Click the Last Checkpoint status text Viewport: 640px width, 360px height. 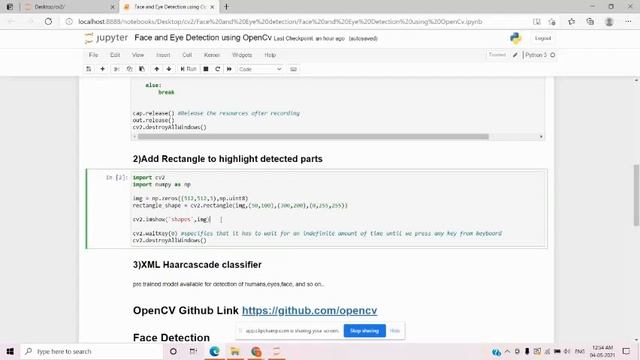(x=309, y=38)
